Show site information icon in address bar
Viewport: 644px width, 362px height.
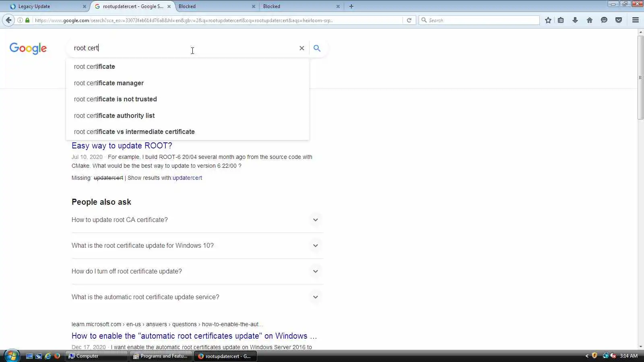point(20,20)
